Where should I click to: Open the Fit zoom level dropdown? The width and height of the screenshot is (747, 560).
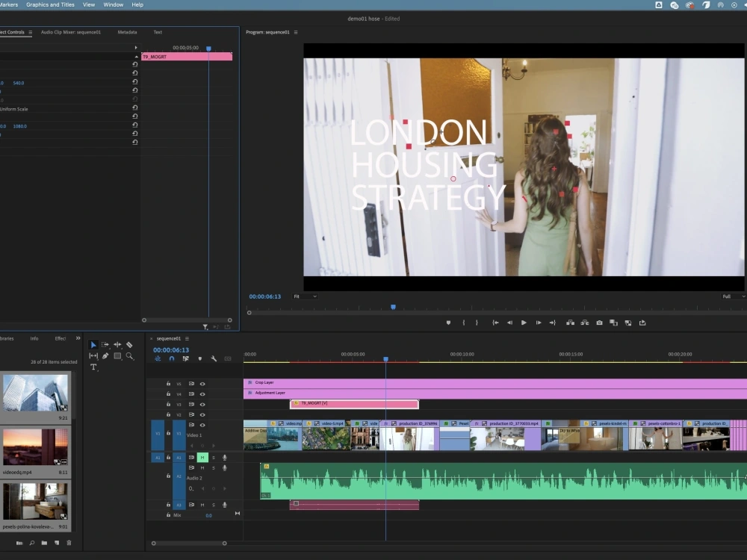point(305,296)
